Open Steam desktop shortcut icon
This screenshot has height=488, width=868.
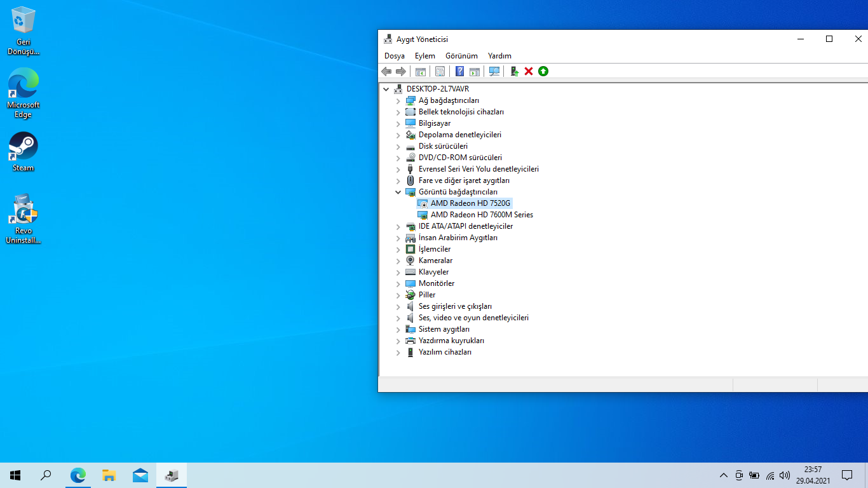pyautogui.click(x=24, y=151)
